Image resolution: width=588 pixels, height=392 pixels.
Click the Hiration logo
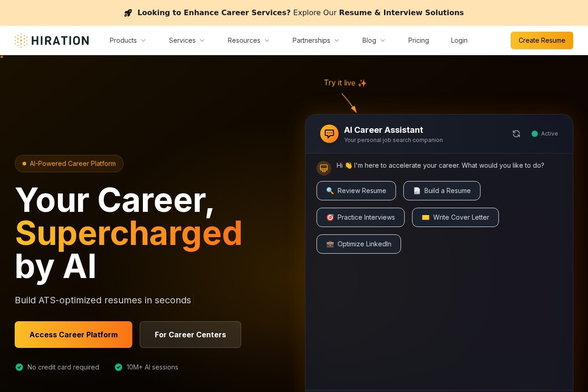(x=51, y=40)
